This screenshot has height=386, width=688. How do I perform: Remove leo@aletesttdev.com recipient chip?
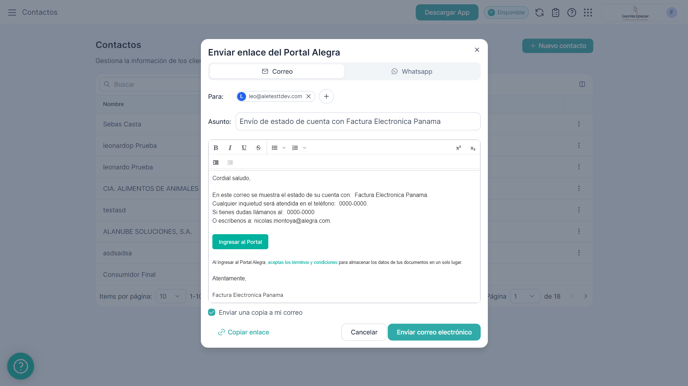coord(308,96)
